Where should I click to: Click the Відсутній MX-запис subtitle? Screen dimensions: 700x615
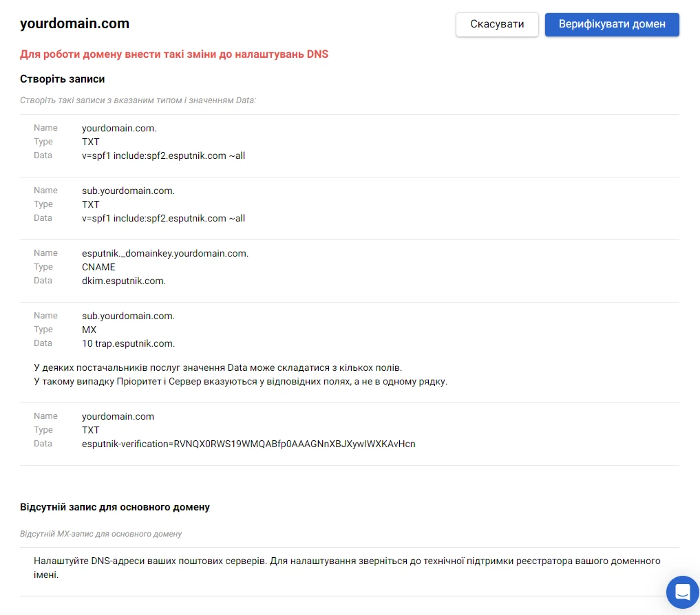[x=101, y=534]
